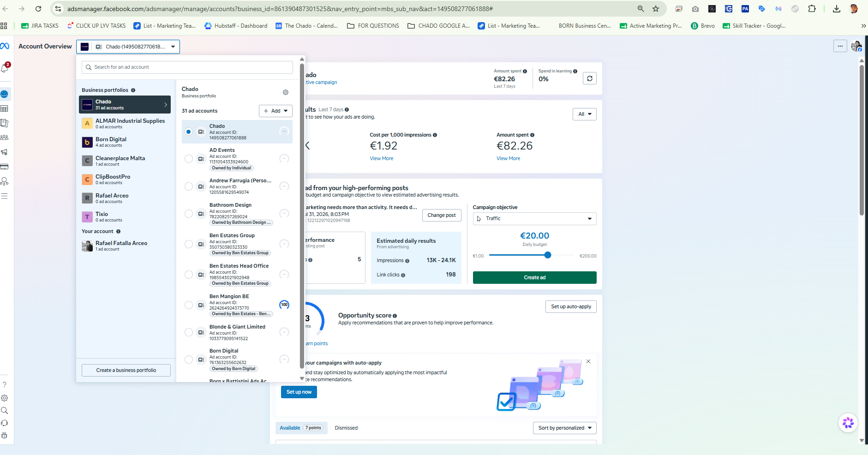Select the Bathroom Design account radio button
The image size is (868, 455).
[x=189, y=214]
